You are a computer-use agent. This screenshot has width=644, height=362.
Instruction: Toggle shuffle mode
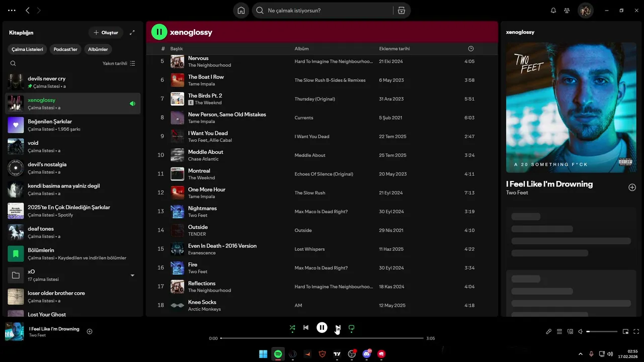(292, 328)
